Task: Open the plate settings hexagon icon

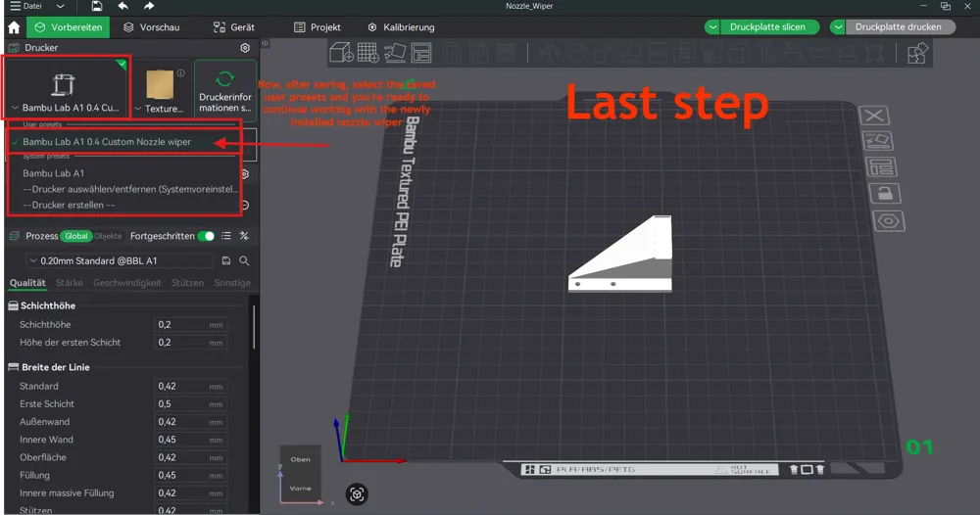Action: tap(889, 221)
